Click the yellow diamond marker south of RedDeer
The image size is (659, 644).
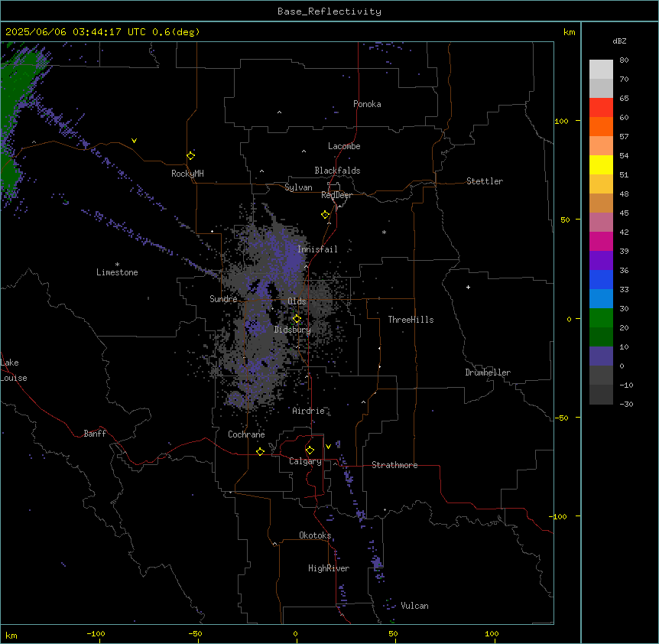pos(325,215)
